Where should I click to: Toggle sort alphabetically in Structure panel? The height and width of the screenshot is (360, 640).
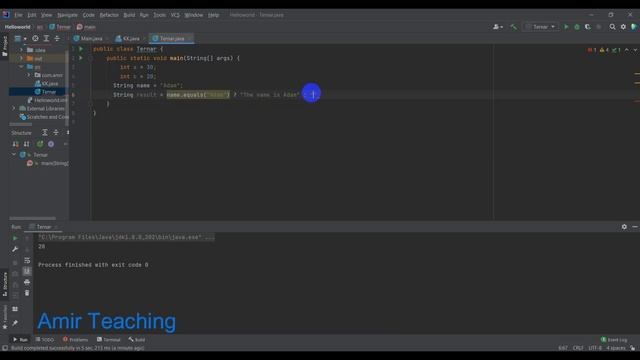pyautogui.click(x=27, y=144)
